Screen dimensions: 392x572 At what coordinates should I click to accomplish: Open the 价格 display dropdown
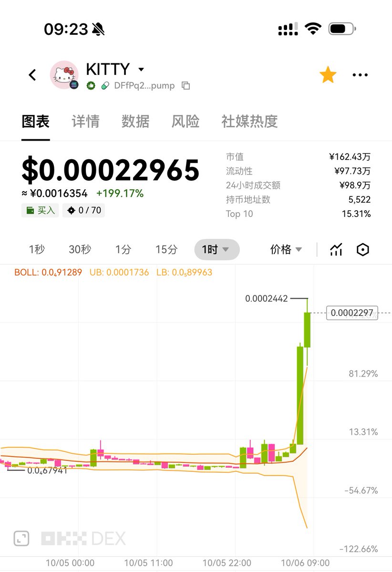286,249
